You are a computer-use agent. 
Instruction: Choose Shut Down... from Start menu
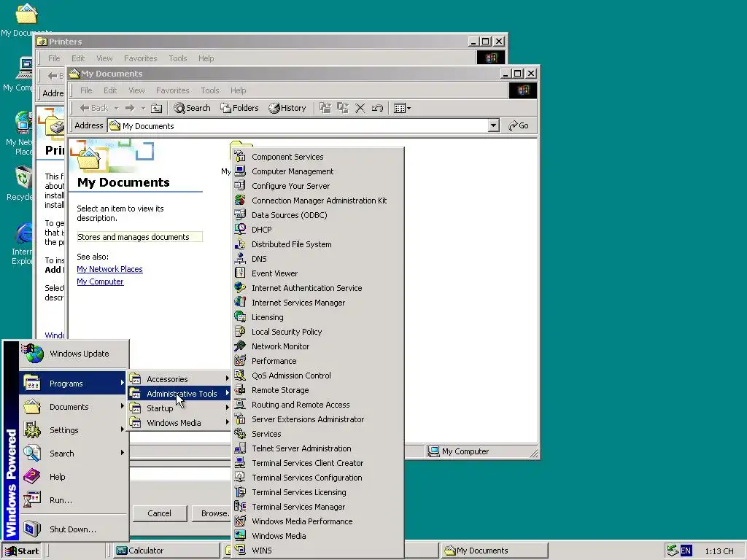73,529
